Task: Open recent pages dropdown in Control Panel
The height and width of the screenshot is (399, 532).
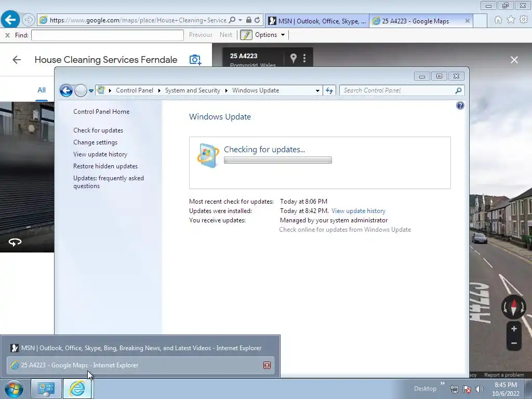Action: [91, 90]
